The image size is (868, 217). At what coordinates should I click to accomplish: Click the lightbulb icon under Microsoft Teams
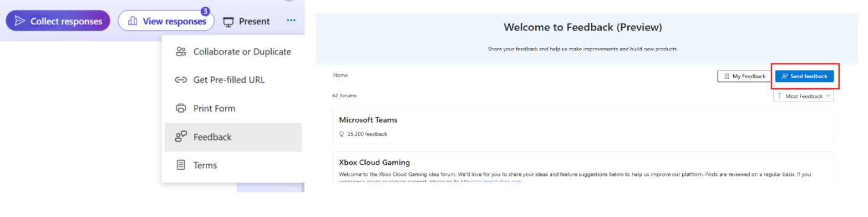point(342,134)
